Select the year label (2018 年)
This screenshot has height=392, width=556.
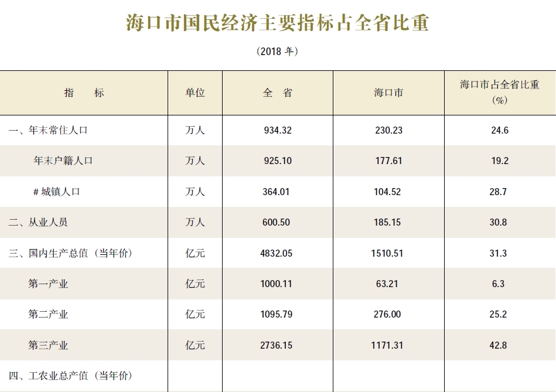pos(277,52)
